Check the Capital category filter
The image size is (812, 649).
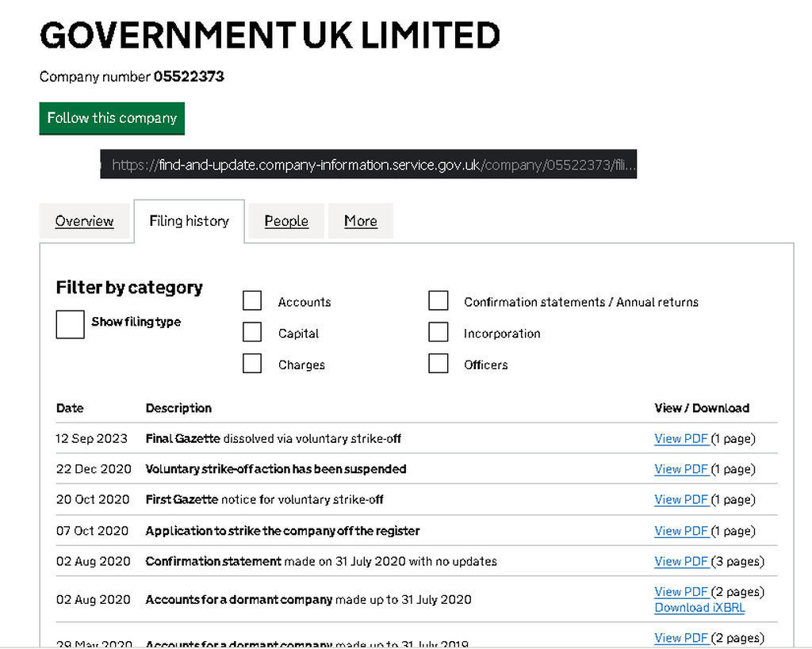(252, 332)
